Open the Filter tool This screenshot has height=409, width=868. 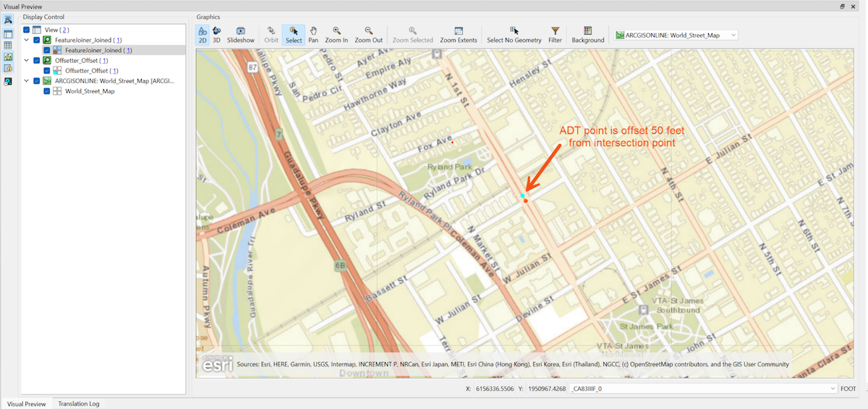[x=555, y=35]
